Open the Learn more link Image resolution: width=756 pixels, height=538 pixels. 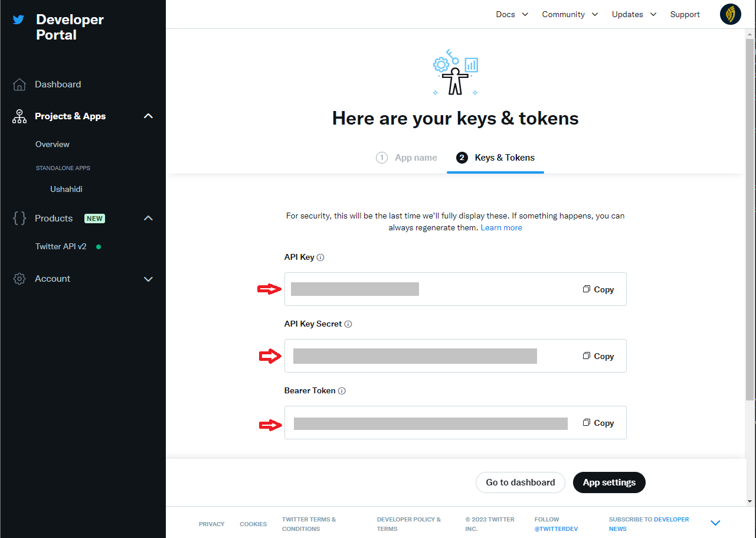[501, 227]
